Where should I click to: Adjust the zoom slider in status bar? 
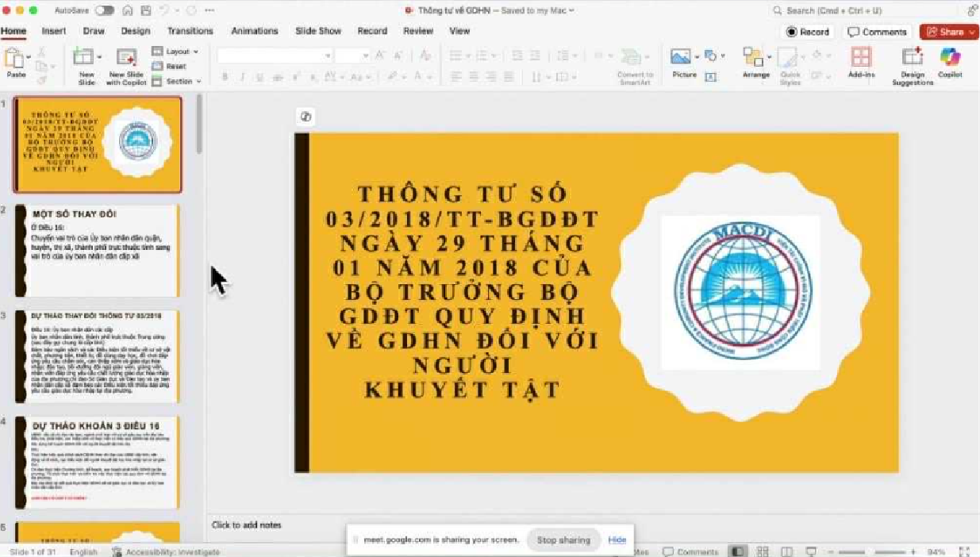pos(871,551)
